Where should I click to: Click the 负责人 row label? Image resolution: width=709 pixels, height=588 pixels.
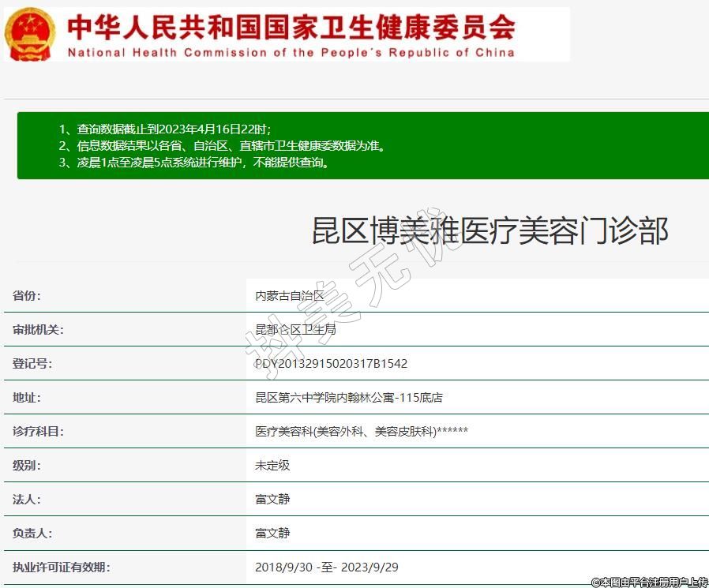[x=32, y=534]
